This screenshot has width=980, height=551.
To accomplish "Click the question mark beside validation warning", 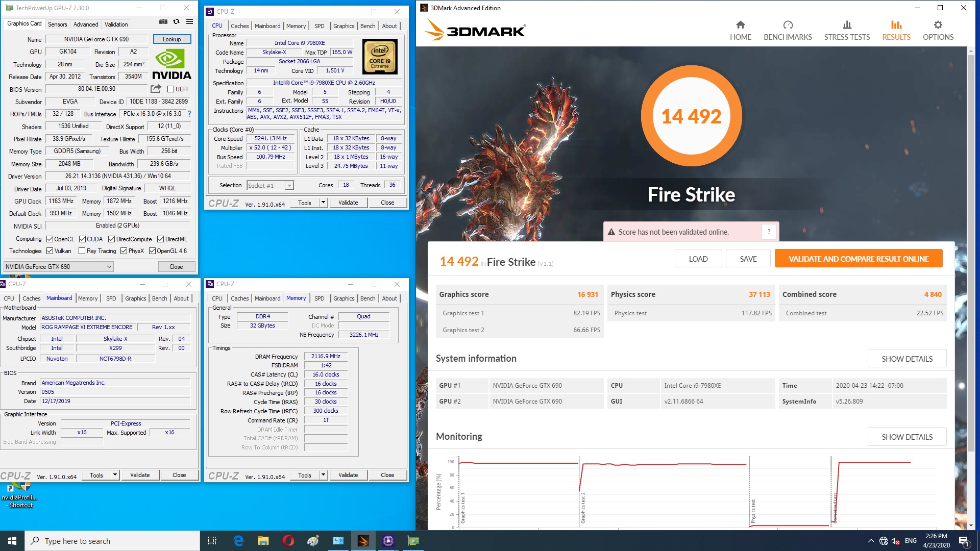I will [x=769, y=232].
